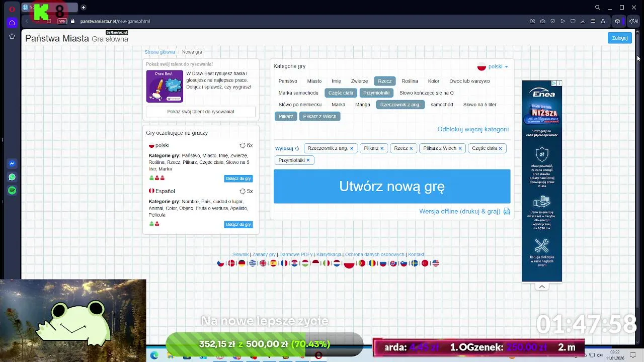644x362 pixels.
Task: Choose the American flag language icon
Action: (x=436, y=263)
